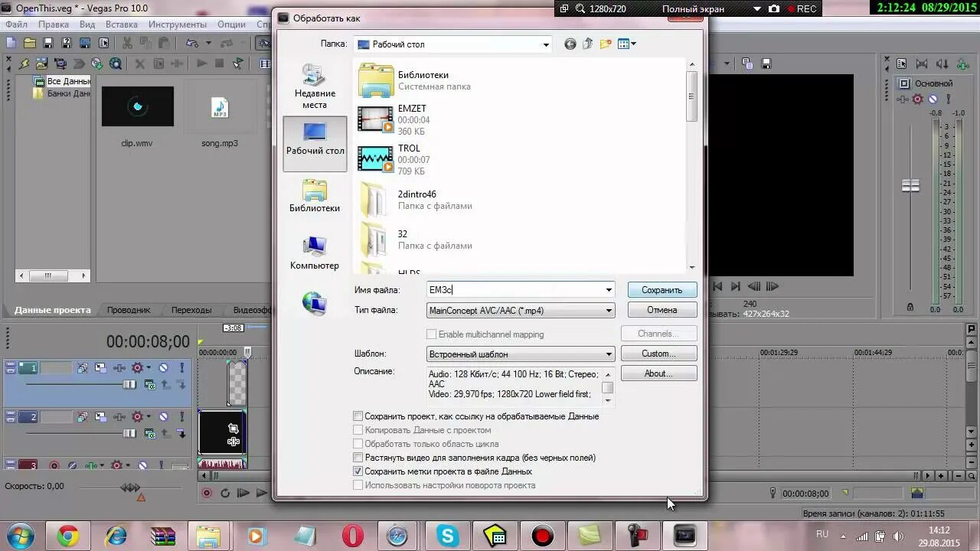Open the Template dropdown
Viewport: 980px width, 551px height.
[x=609, y=354]
